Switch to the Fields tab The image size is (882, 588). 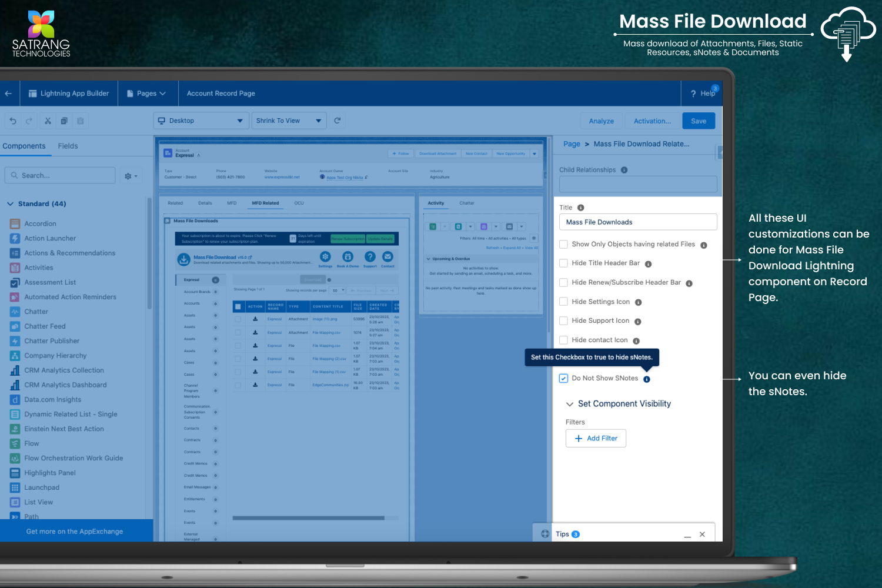point(68,146)
